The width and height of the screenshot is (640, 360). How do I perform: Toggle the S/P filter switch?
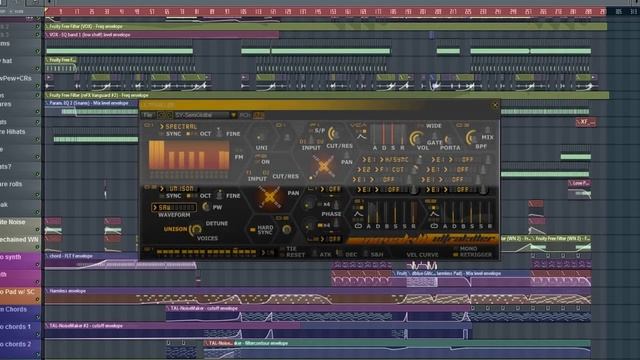click(x=316, y=131)
